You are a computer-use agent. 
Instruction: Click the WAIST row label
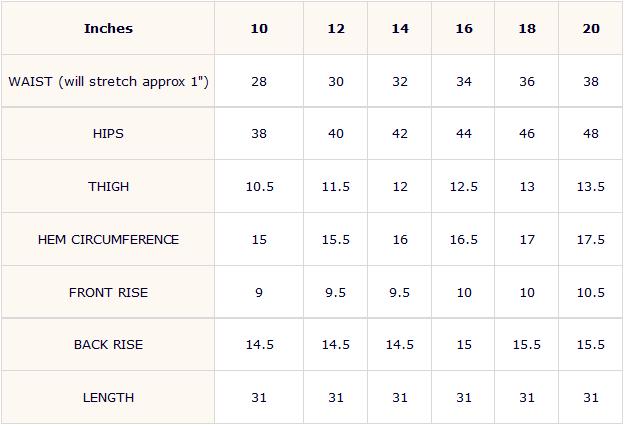pos(108,81)
